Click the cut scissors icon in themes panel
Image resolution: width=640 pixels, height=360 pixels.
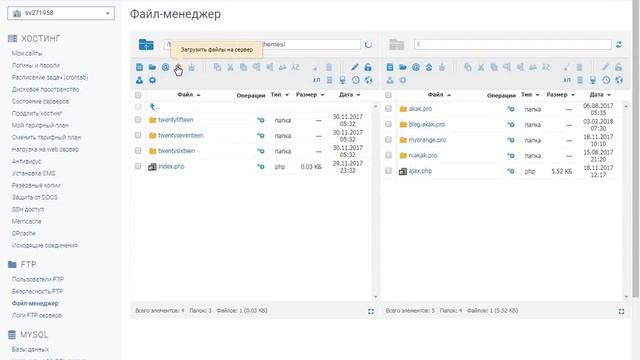coord(230,67)
